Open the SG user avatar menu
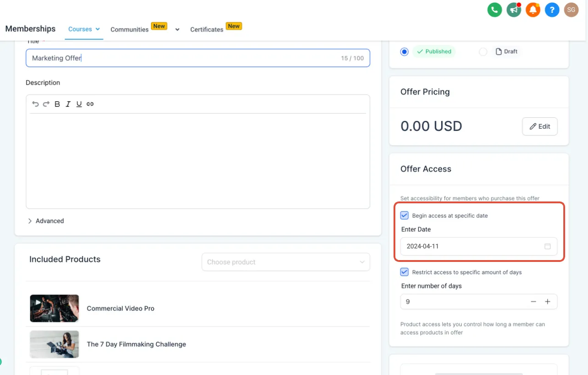Viewport: 588px width, 375px height. click(x=571, y=10)
